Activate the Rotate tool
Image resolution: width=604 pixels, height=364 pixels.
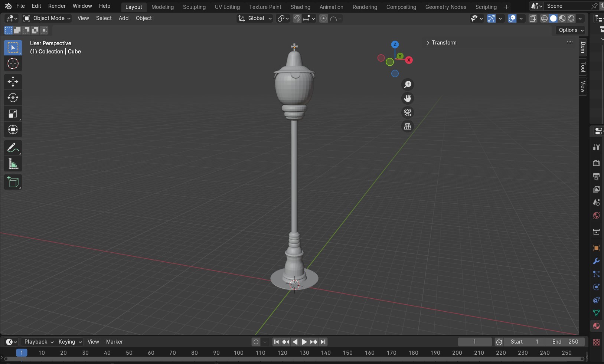pyautogui.click(x=13, y=98)
